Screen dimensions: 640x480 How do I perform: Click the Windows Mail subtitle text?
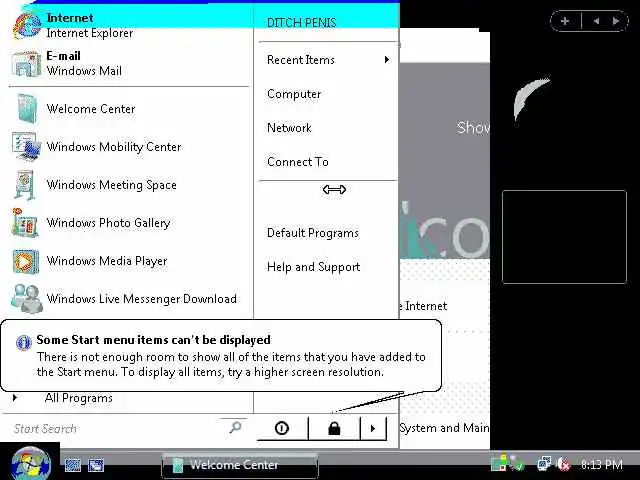point(84,71)
